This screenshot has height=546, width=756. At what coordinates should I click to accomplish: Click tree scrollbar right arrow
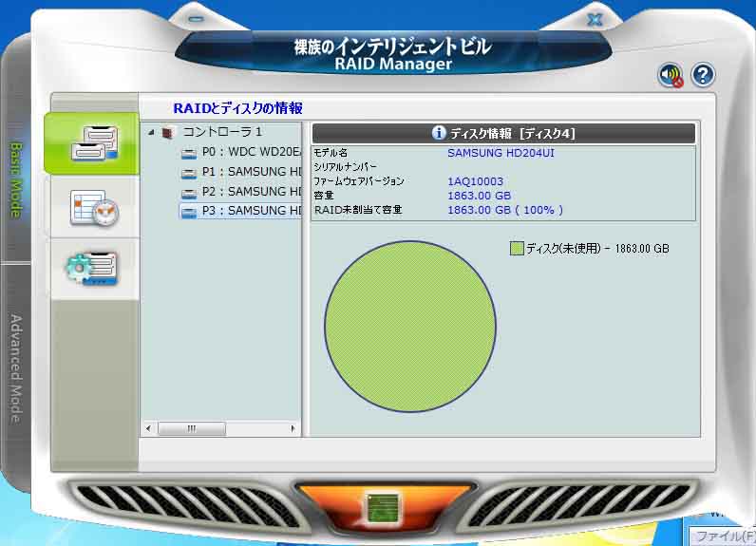point(293,428)
